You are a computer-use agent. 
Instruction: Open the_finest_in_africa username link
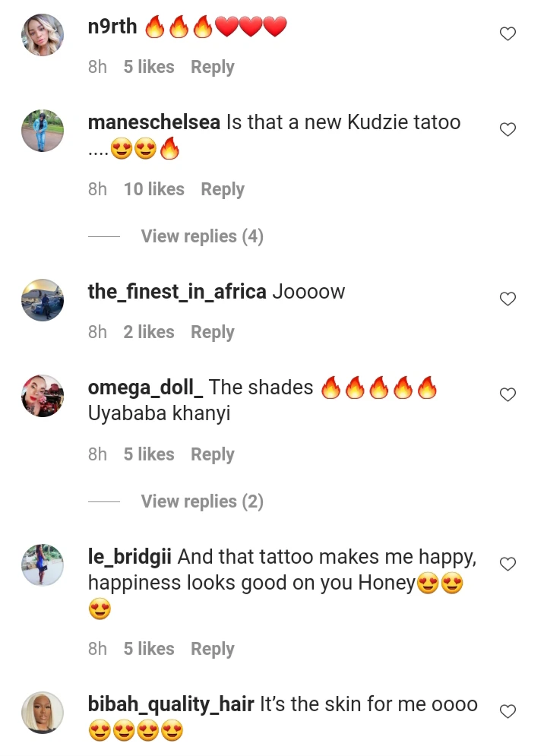point(177,292)
